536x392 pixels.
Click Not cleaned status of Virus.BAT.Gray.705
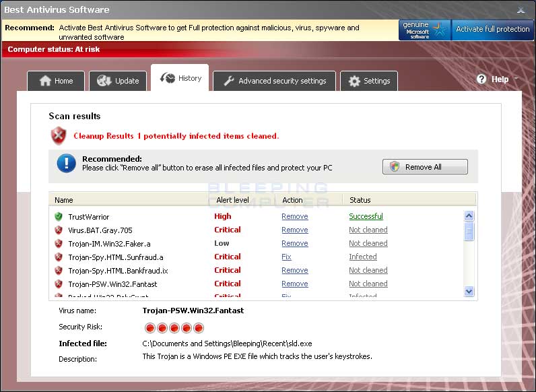point(368,230)
